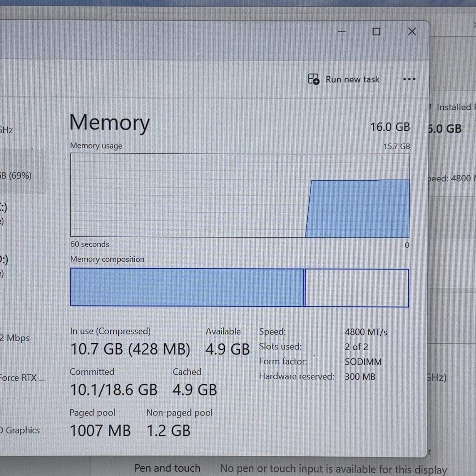This screenshot has height=476, width=476.
Task: Maximize the Task Manager window
Action: 376,31
